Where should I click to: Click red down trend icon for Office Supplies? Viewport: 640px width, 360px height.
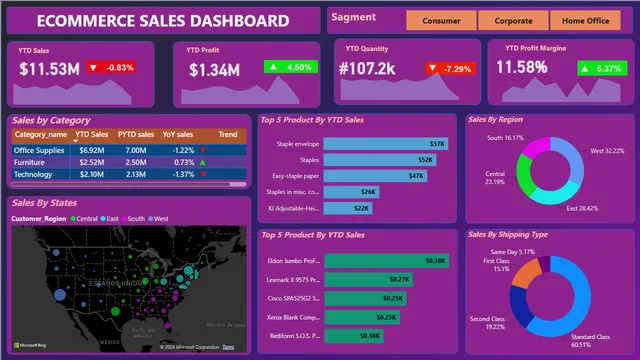pos(203,150)
